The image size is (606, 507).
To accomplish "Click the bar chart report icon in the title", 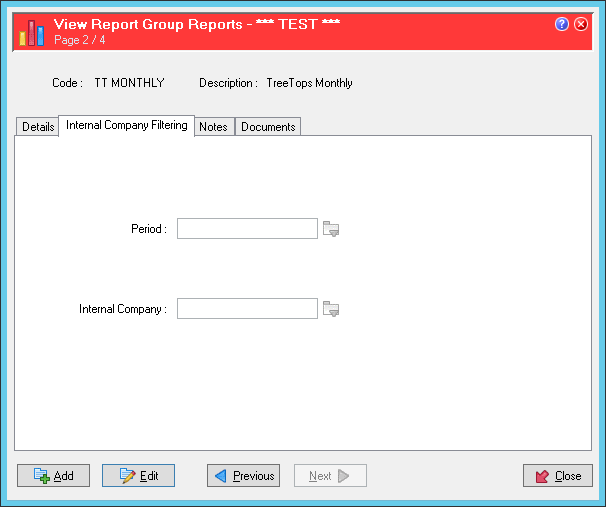I will (33, 32).
